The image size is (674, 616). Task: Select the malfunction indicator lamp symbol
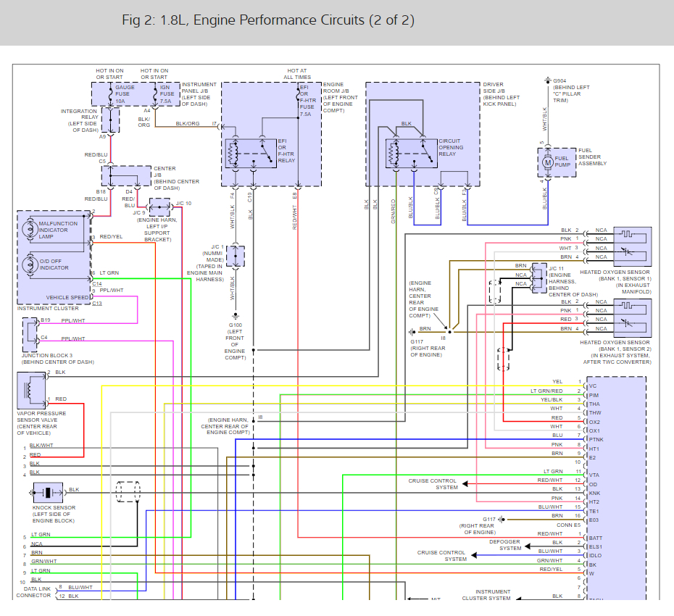[30, 229]
